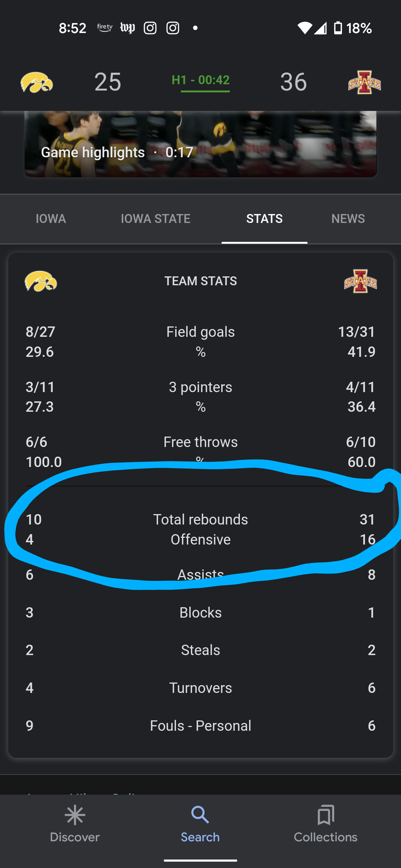Play the Game highlights video
Viewport: 401px width, 868px height.
200,145
